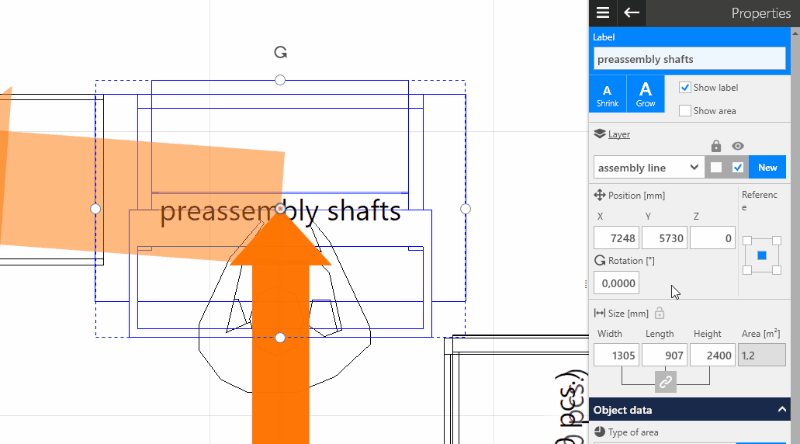Select the 'preassembly shafts' canvas label
Image resolution: width=800 pixels, height=444 pixels.
[280, 211]
